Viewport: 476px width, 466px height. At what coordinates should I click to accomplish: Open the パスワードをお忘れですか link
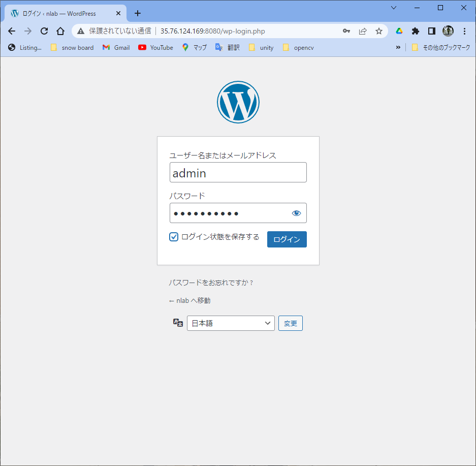pyautogui.click(x=211, y=283)
